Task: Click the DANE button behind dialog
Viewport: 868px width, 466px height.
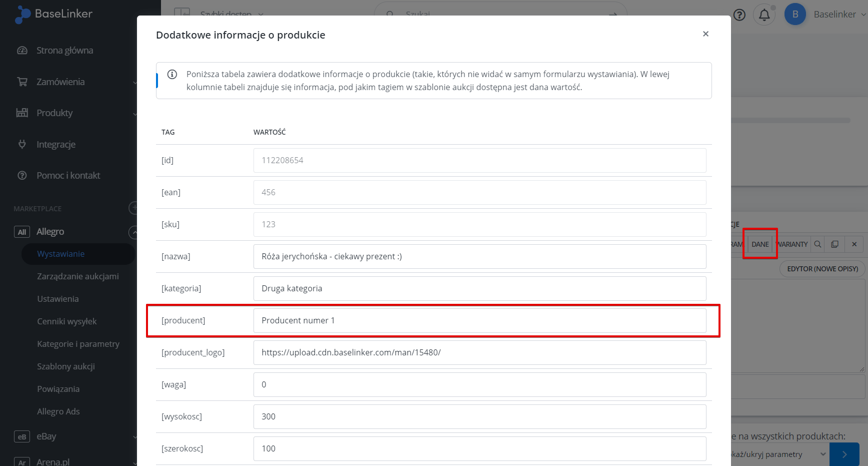Action: pos(760,244)
